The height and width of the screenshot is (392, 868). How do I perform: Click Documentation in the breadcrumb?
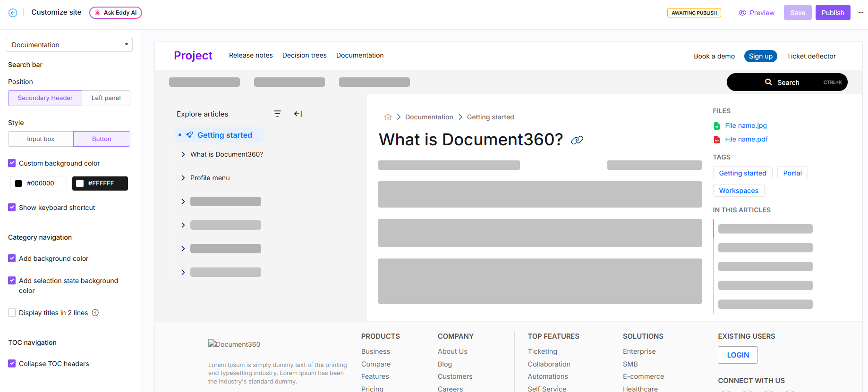(x=429, y=117)
